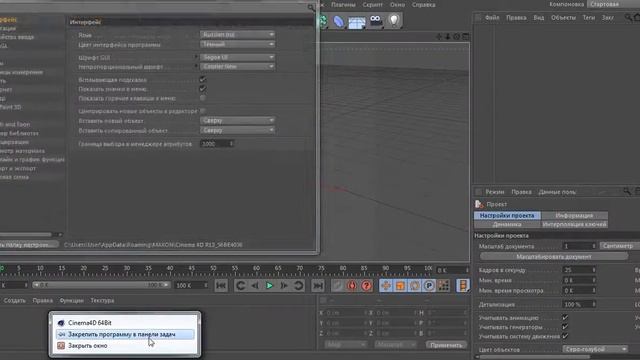640x360 pixels.
Task: Click the viewport toggle layout icon
Action: (x=465, y=37)
